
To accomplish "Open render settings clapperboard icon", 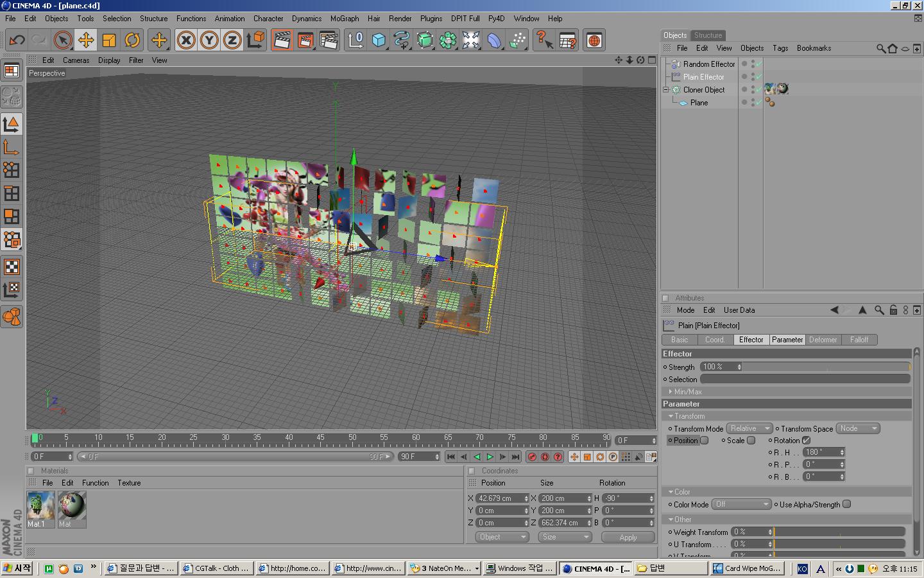I will click(329, 40).
